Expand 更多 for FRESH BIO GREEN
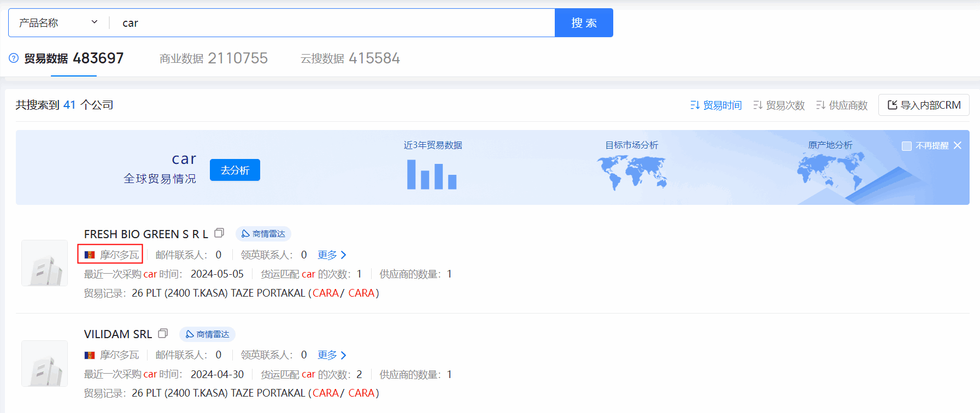The height and width of the screenshot is (413, 980). coord(332,255)
